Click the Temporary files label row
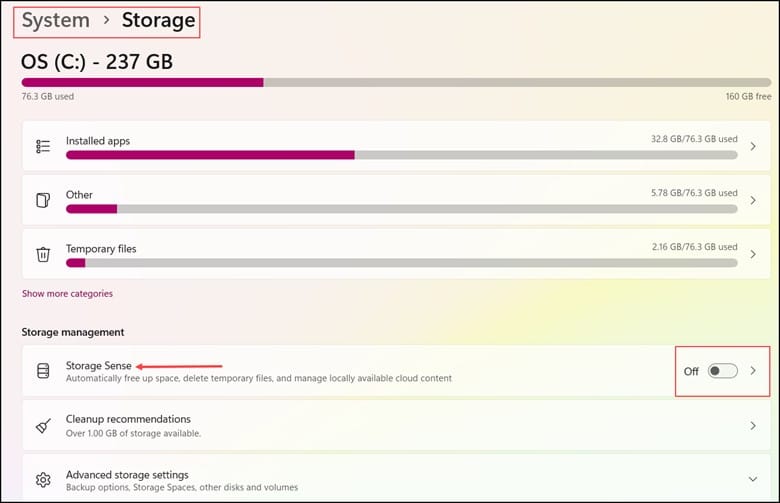 click(x=396, y=254)
